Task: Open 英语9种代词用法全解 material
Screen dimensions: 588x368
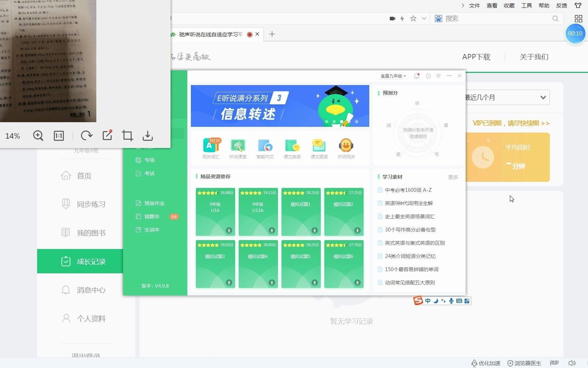Action: (405, 203)
